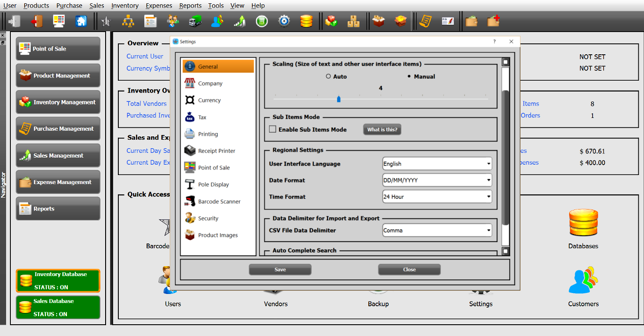Click the green delivery truck toolbar icon
Viewport: 644px width, 336px height.
tap(195, 21)
